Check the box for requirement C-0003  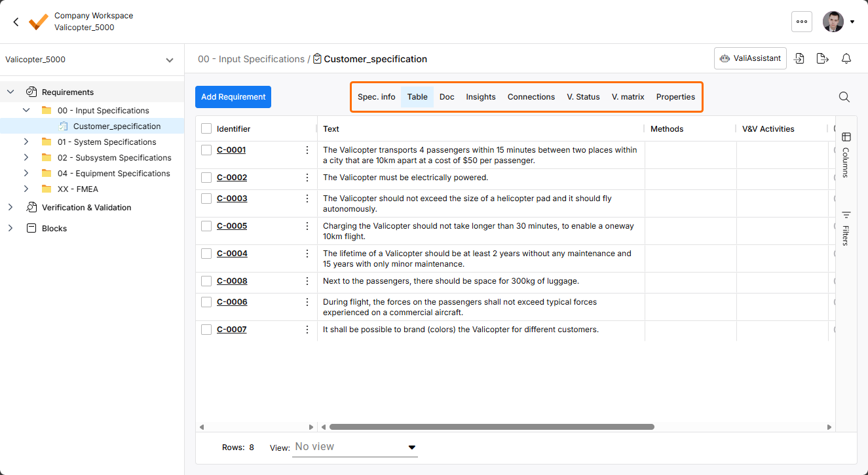click(x=206, y=199)
